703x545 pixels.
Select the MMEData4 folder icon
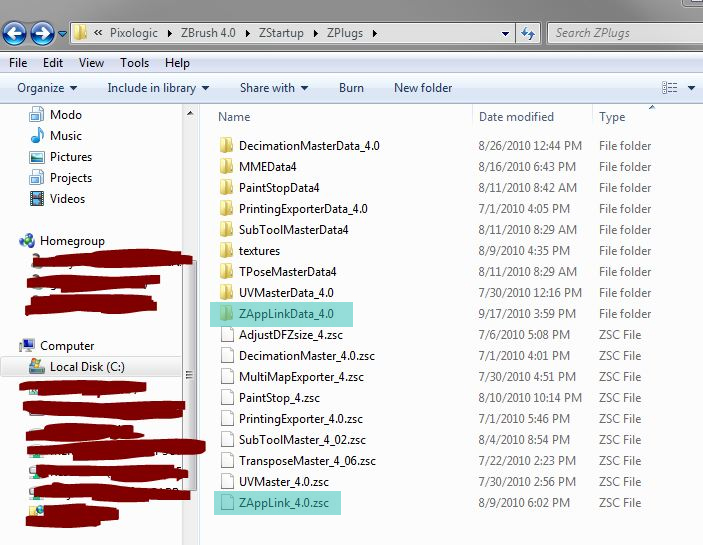tap(227, 167)
